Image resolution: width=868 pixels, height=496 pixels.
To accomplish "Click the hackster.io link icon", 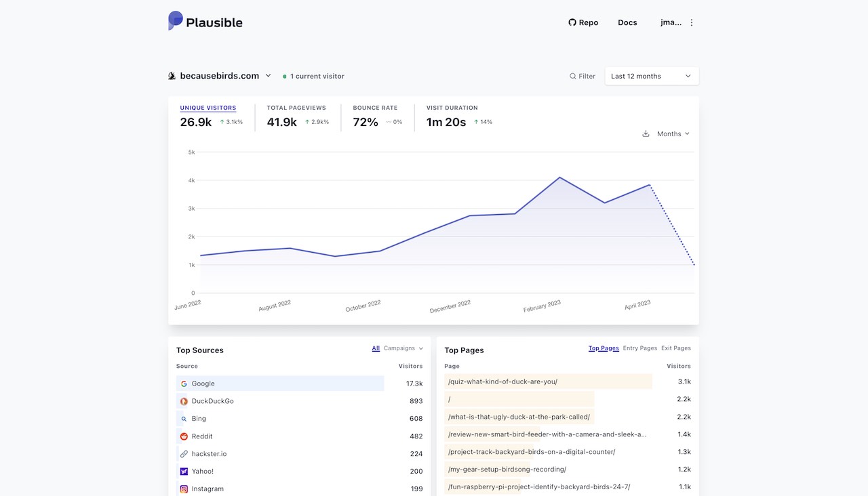I will pos(184,454).
